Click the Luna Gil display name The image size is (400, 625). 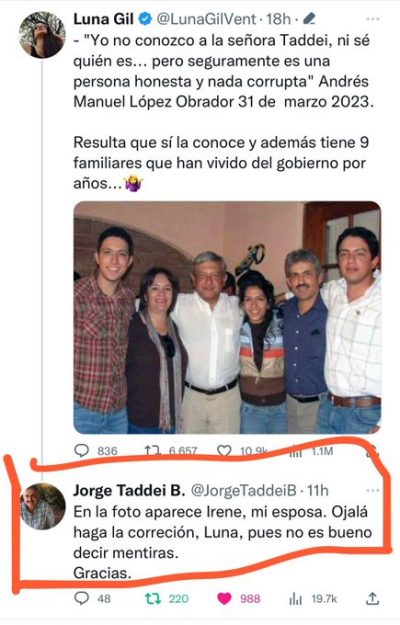[103, 19]
